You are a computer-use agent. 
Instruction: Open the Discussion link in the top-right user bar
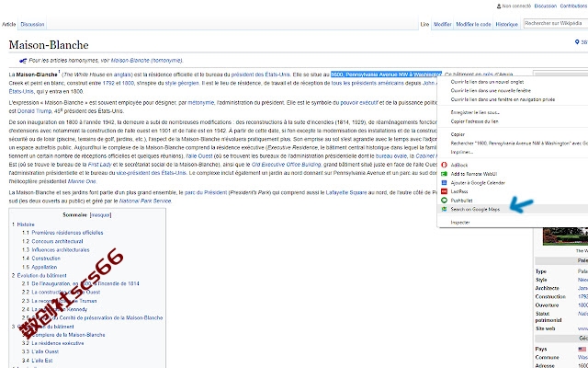(x=545, y=6)
